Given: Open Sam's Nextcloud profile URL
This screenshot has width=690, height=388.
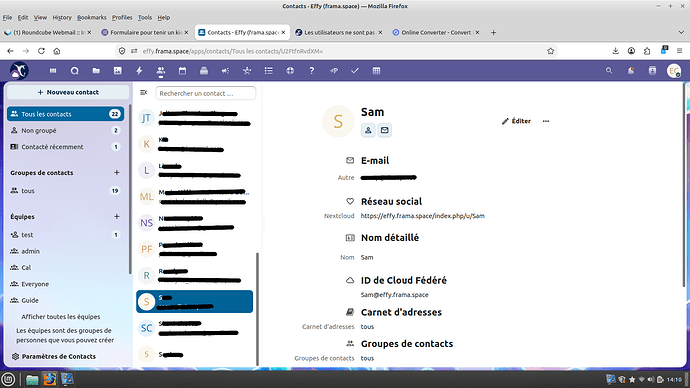Looking at the screenshot, I should pos(422,216).
